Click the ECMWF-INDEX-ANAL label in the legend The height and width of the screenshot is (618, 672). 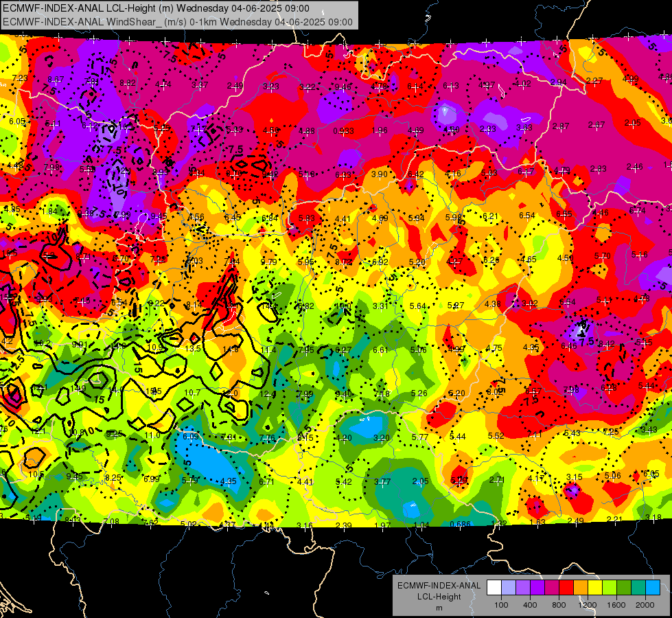click(x=439, y=586)
